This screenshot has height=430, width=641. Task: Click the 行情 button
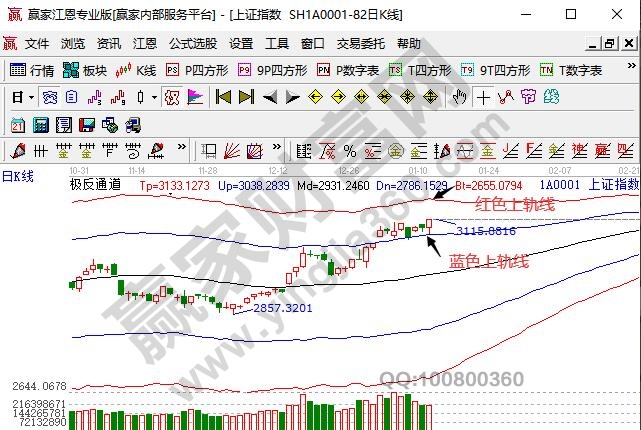pyautogui.click(x=33, y=70)
